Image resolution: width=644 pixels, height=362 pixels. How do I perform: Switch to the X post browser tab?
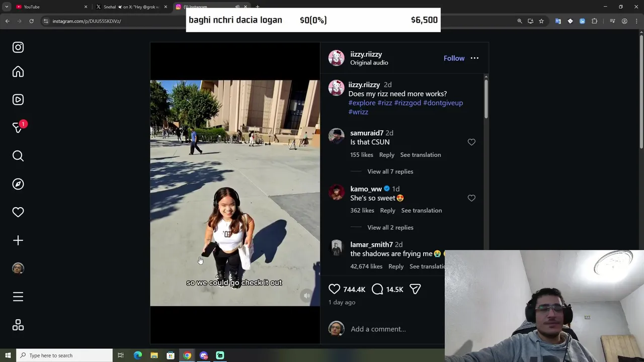pos(132,7)
